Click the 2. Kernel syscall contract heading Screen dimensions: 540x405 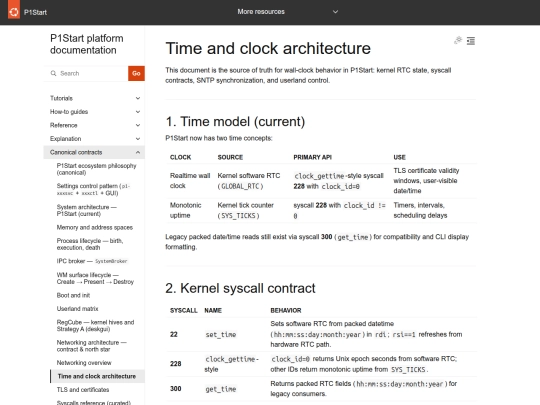coord(240,288)
